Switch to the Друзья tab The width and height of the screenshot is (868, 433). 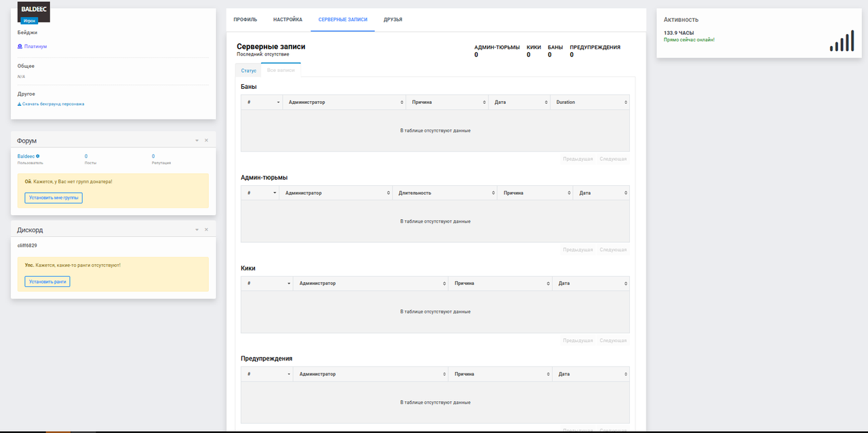393,20
